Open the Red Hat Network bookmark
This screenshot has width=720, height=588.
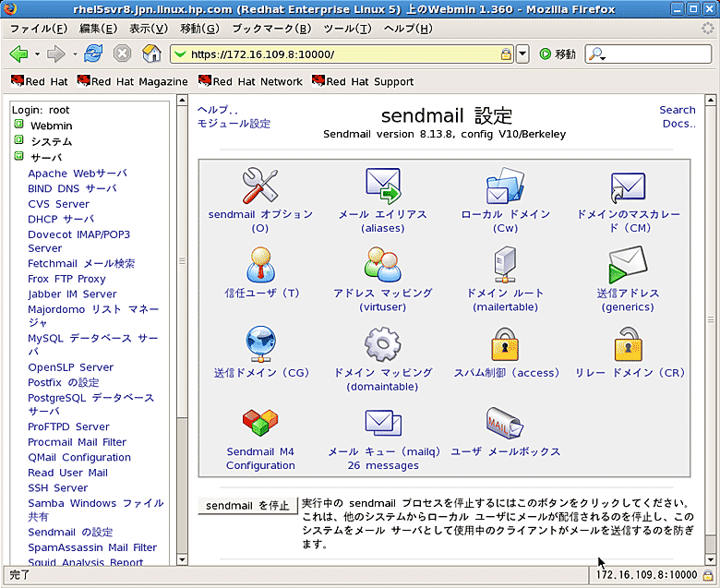tap(250, 81)
